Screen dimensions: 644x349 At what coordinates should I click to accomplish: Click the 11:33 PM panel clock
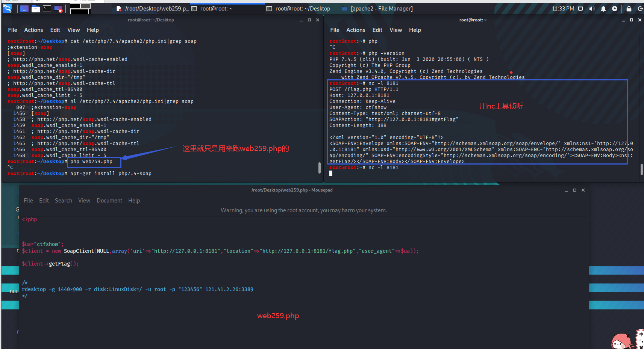pyautogui.click(x=563, y=9)
